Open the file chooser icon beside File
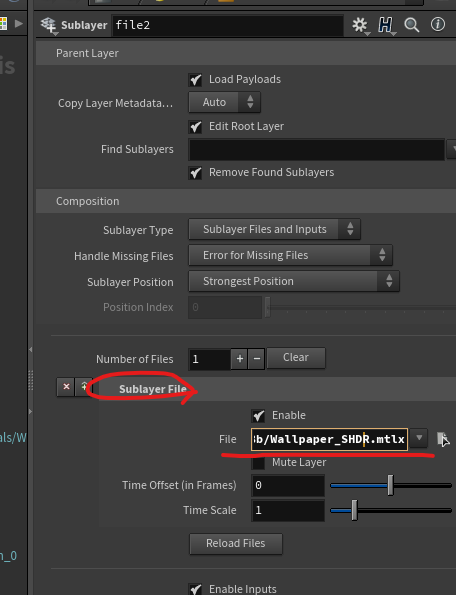This screenshot has height=595, width=456. point(442,439)
